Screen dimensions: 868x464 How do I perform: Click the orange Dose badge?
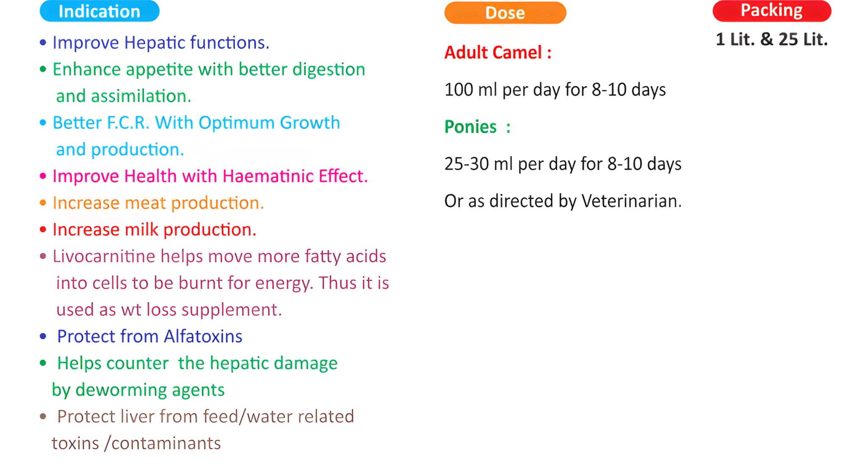[x=505, y=13]
